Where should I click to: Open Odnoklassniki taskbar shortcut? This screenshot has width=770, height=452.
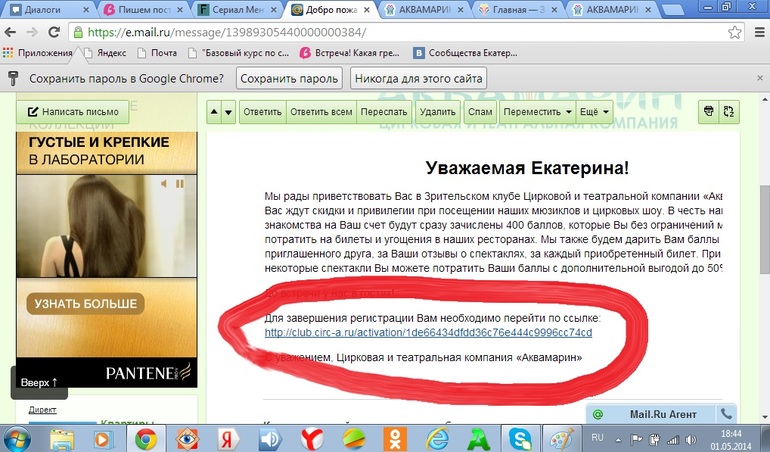point(396,439)
